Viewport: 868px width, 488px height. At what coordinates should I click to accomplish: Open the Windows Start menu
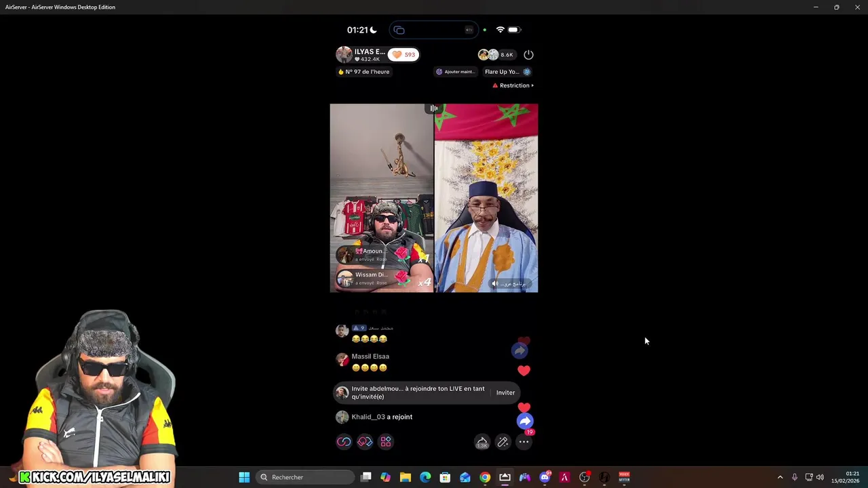coord(244,477)
